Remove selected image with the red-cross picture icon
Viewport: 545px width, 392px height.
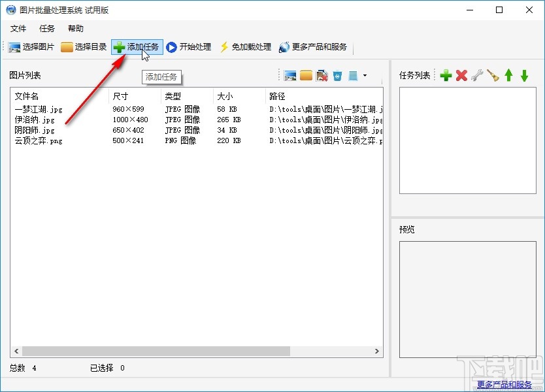[322, 75]
